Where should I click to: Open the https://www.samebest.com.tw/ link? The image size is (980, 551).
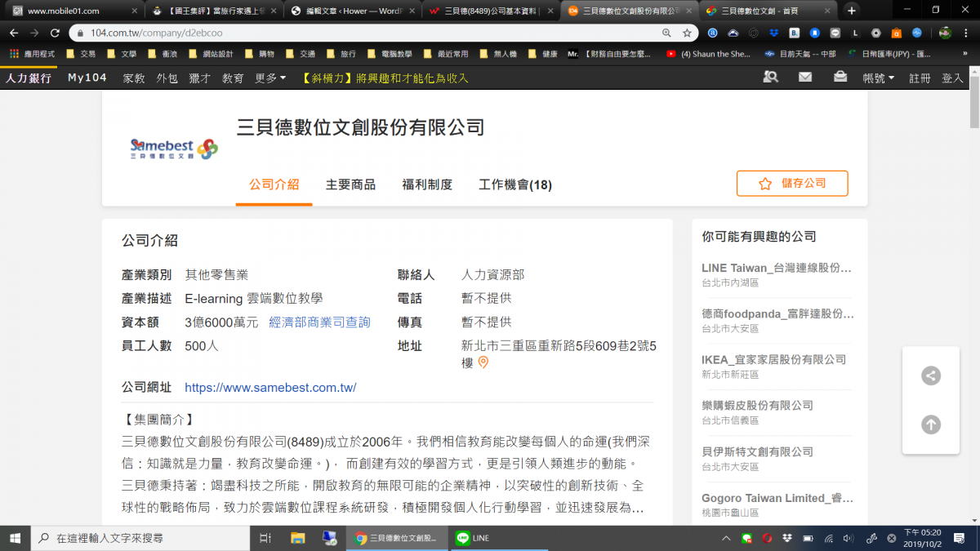(x=270, y=388)
